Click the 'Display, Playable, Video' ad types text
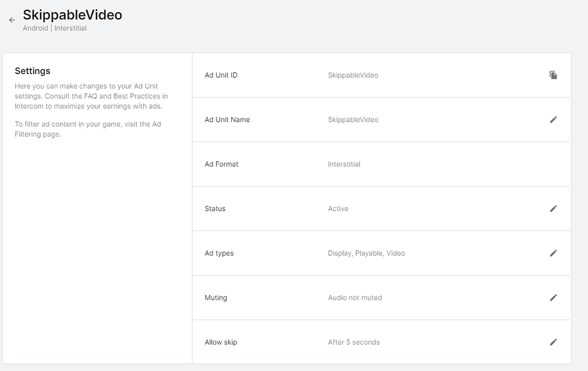The image size is (588, 371). (x=366, y=253)
